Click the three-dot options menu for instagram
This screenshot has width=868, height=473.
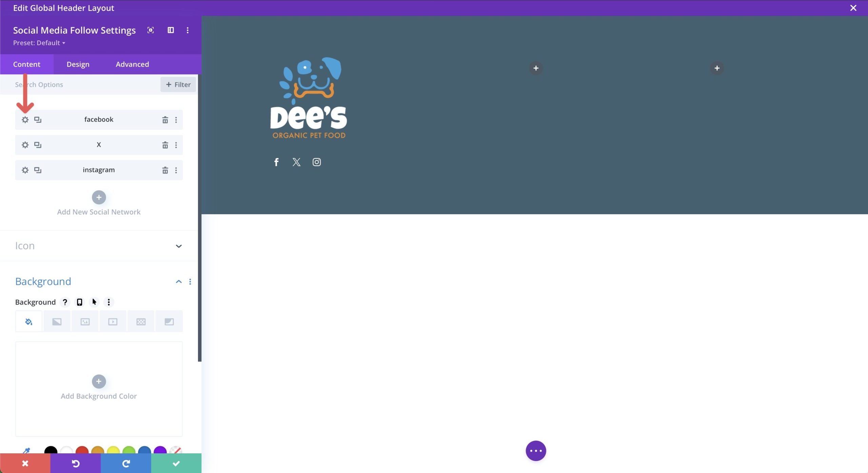[176, 170]
